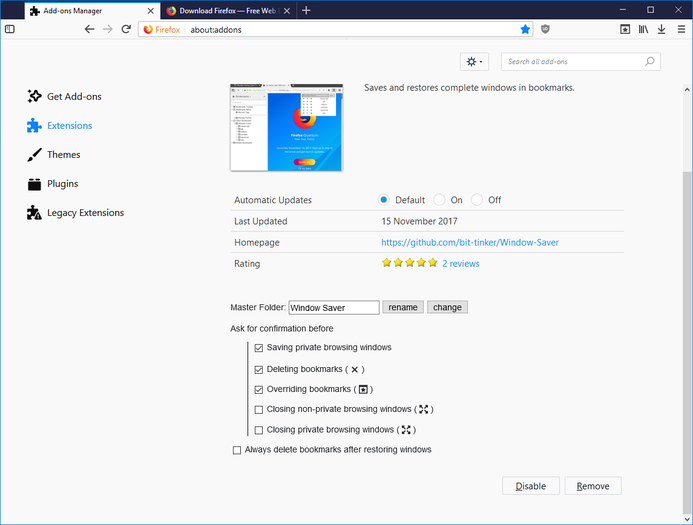The image size is (693, 525).
Task: Go to Get Add-ons section
Action: tap(73, 97)
